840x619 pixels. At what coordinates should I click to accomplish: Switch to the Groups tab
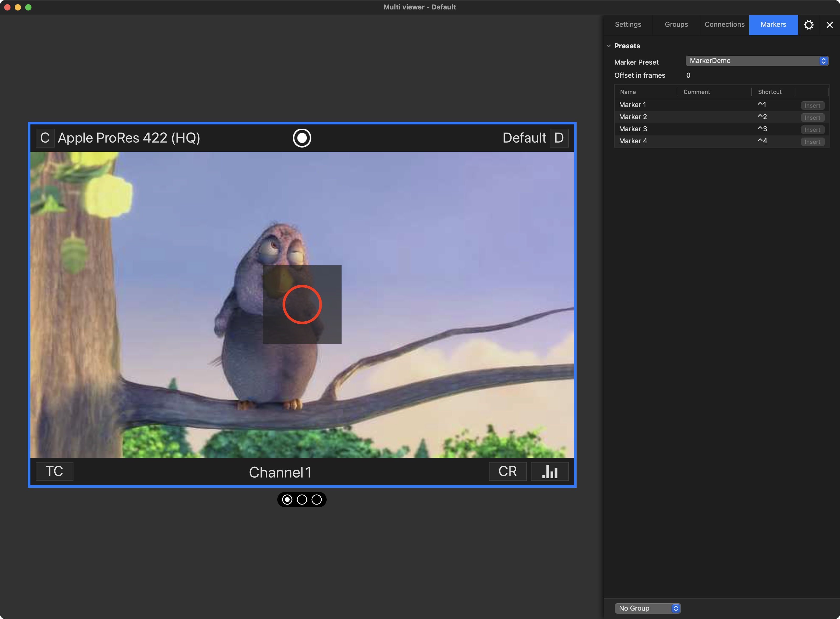[x=676, y=25]
